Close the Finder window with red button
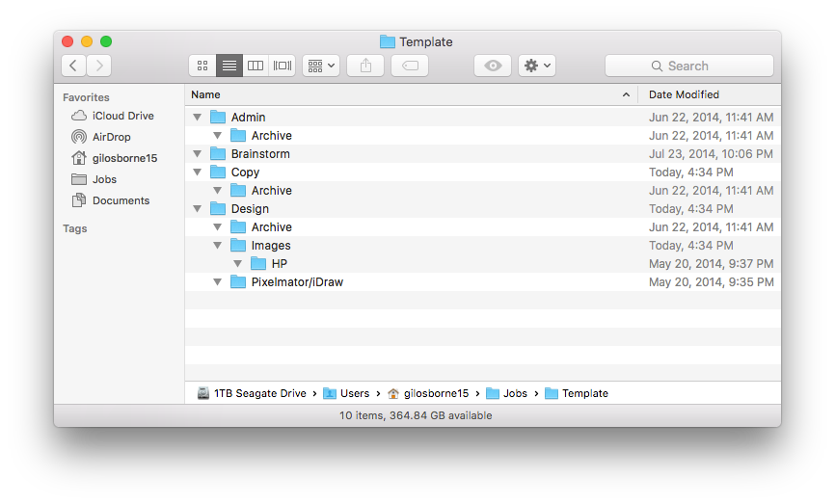835x504 pixels. (67, 41)
